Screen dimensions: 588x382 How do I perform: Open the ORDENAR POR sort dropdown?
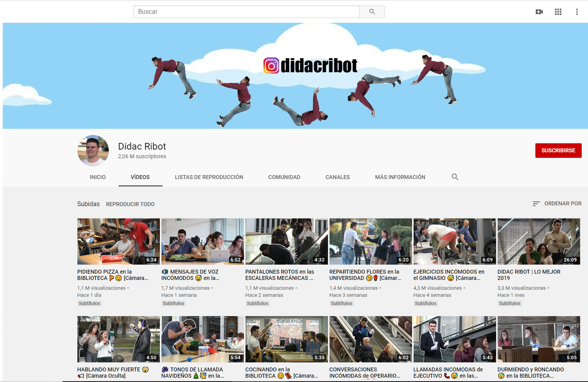point(562,203)
